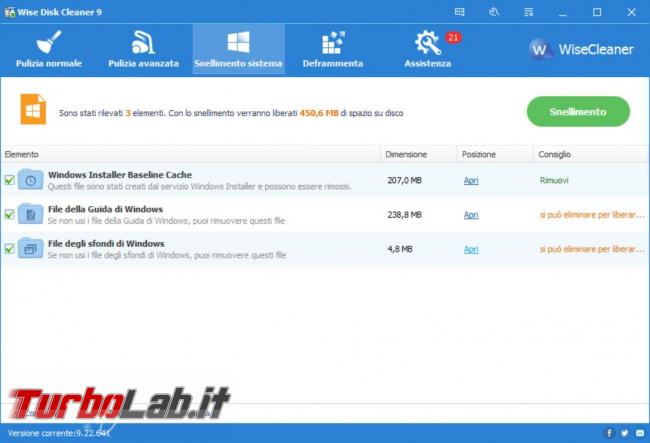Open the menu list icon in title bar
650x443 pixels.
528,12
